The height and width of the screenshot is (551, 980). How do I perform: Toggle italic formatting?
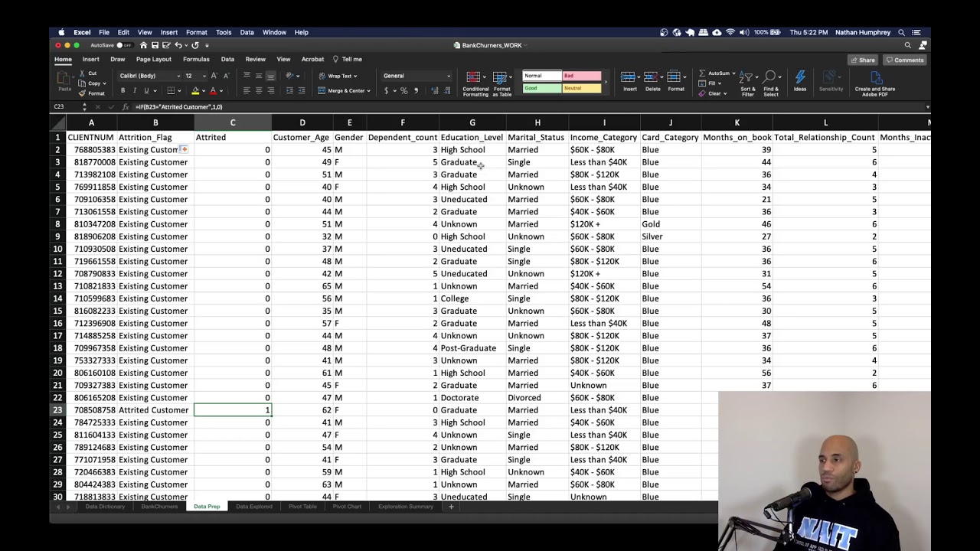(x=135, y=91)
